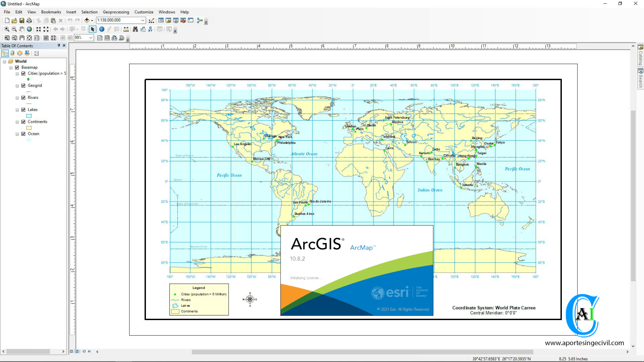Toggle the Lakes layer checkbox off

(23, 109)
